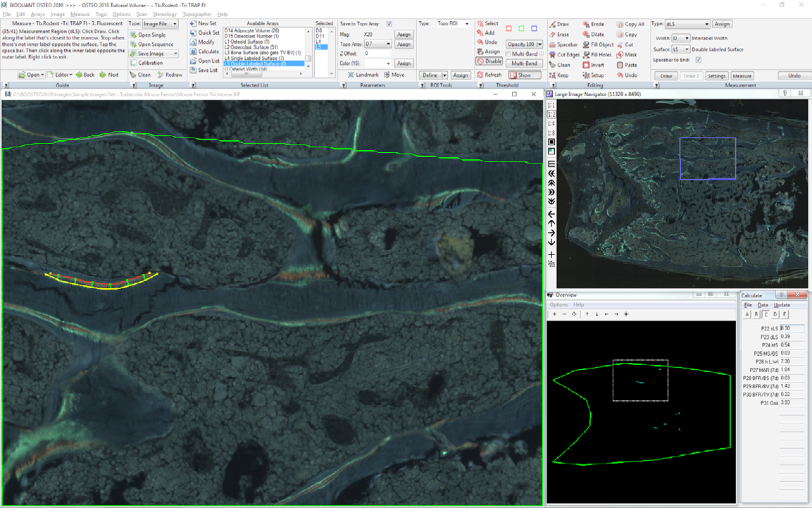Toggle column A in Calculate window

(747, 314)
